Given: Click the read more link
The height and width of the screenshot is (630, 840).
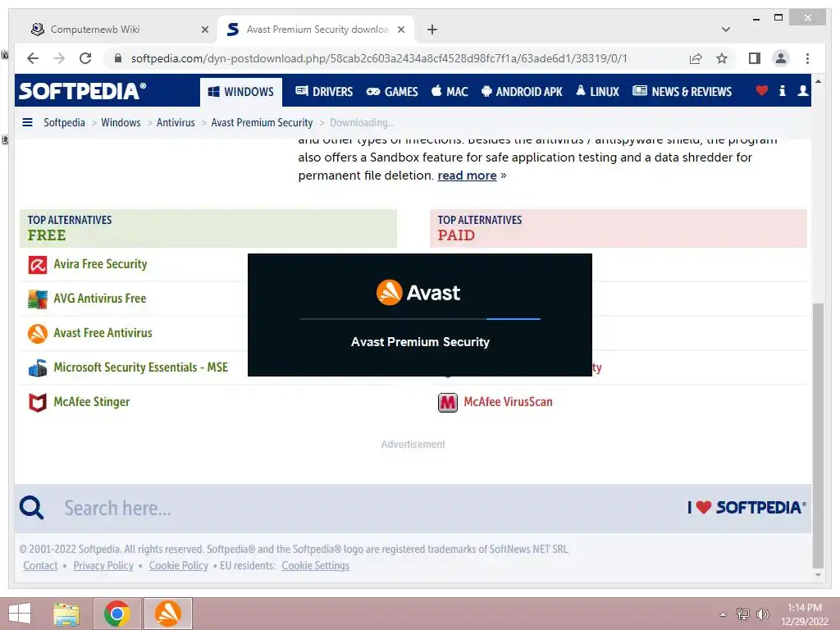Looking at the screenshot, I should click(467, 176).
